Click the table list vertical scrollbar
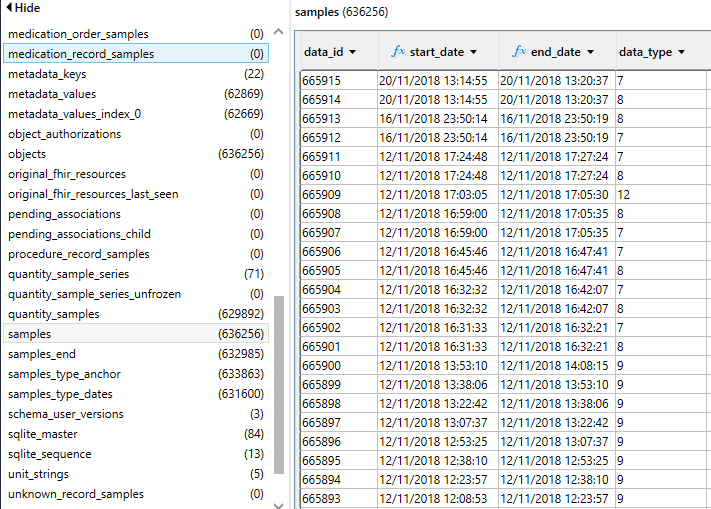The image size is (711, 509). (x=279, y=380)
